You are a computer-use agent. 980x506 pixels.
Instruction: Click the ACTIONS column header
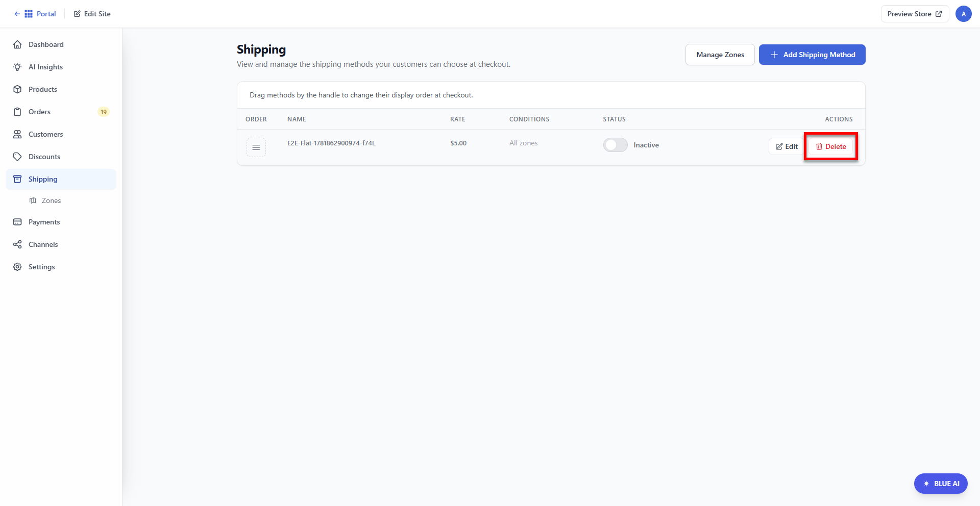tap(839, 119)
